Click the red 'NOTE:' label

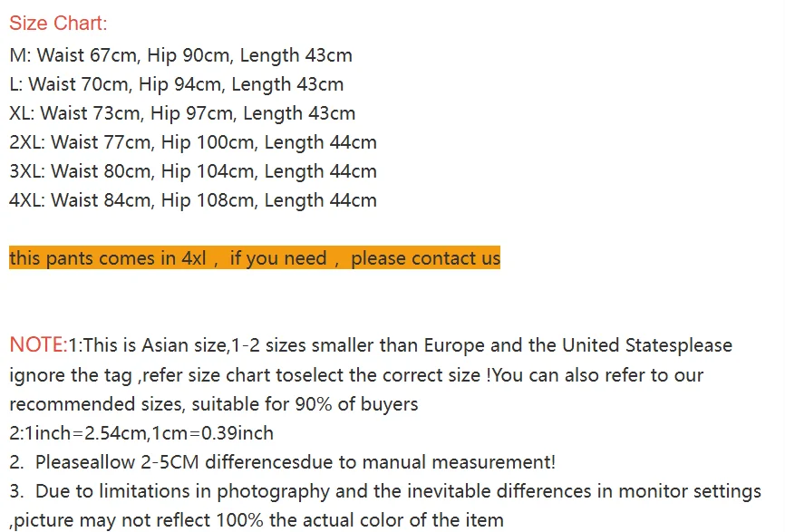[x=38, y=345]
